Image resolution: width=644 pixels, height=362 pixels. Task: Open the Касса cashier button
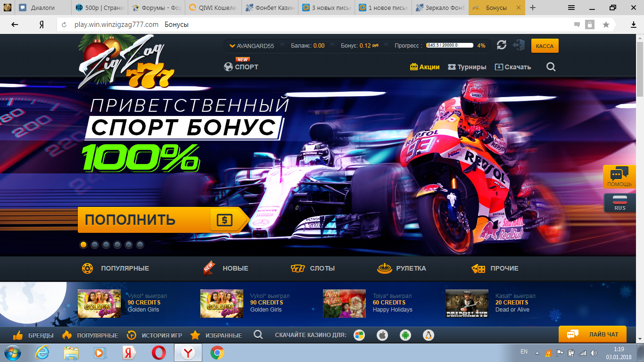coord(545,46)
